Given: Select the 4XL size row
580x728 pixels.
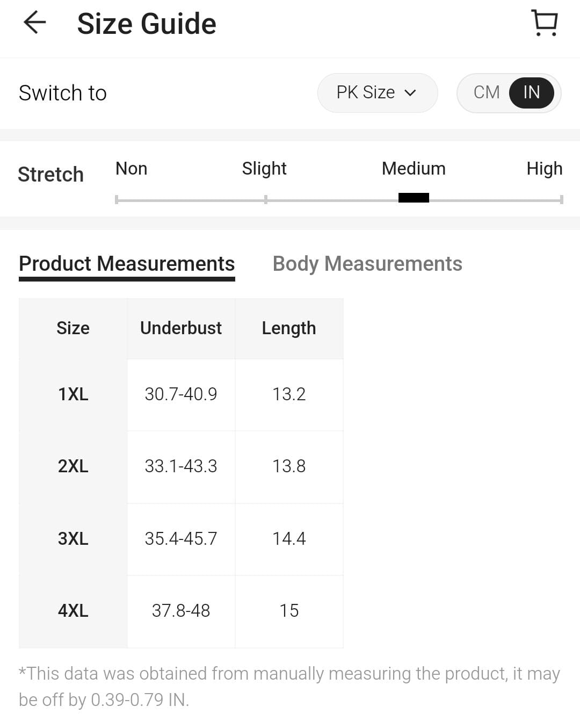Looking at the screenshot, I should click(73, 611).
